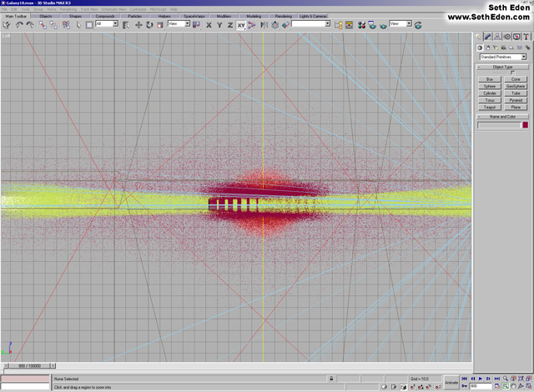Open the selection filter 'All' dropdown
534x392 pixels.
pyautogui.click(x=108, y=24)
